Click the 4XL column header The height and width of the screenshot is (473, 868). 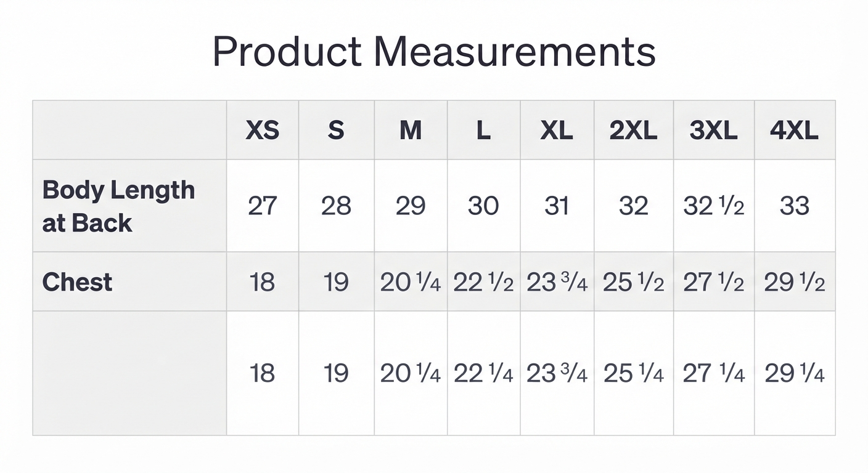click(794, 131)
